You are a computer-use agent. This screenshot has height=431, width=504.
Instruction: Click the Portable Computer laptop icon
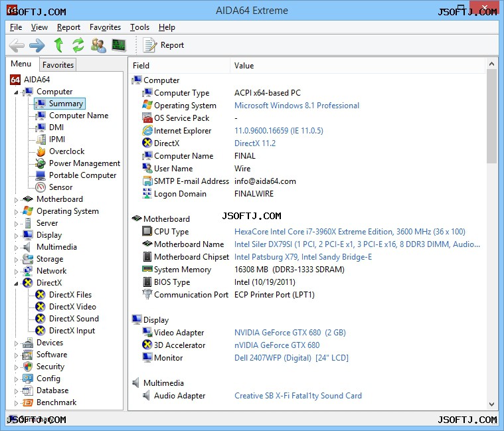click(x=41, y=175)
